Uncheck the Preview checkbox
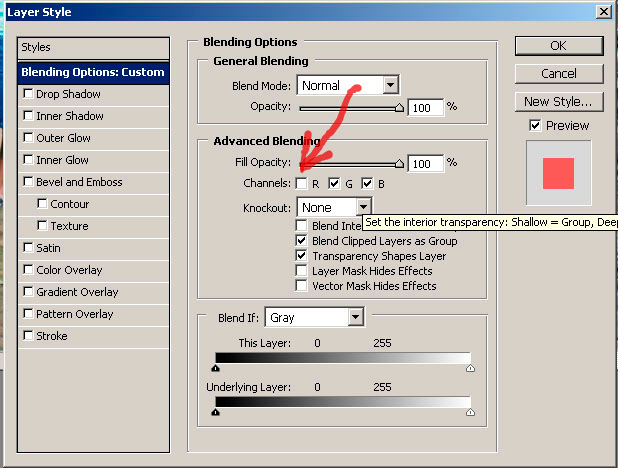This screenshot has width=618, height=468. click(536, 125)
